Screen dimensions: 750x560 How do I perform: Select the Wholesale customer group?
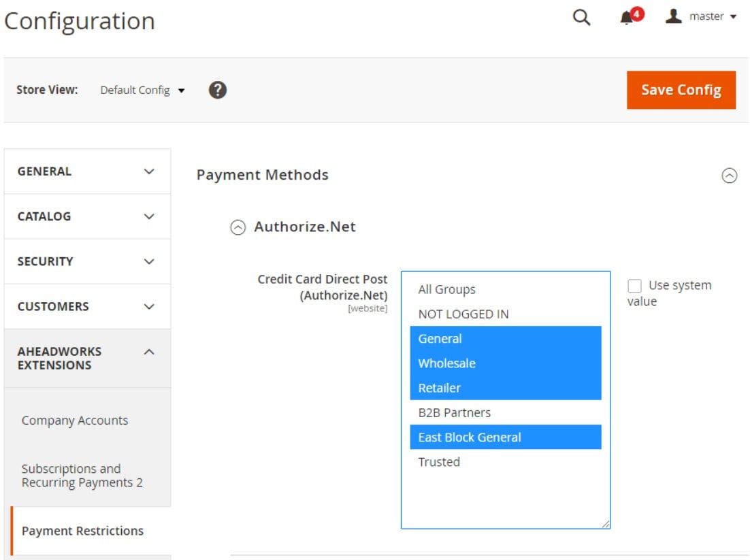506,363
